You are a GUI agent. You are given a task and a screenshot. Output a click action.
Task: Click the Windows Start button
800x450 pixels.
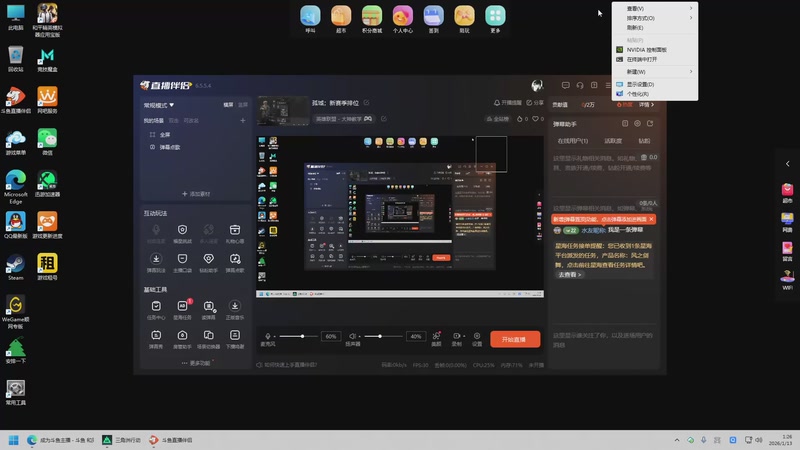[13, 440]
